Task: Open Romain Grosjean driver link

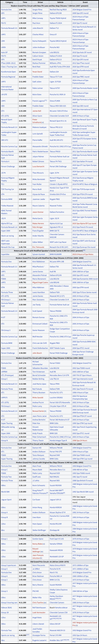Action: point(39,52)
